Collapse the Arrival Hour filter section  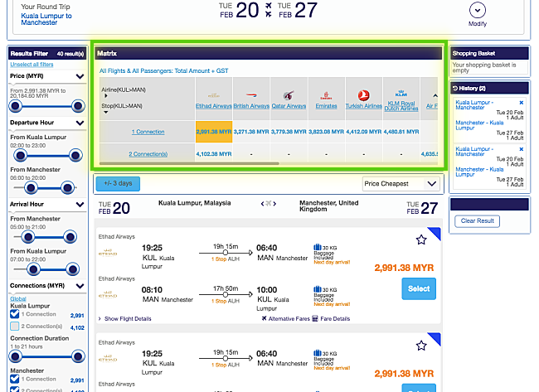click(80, 205)
